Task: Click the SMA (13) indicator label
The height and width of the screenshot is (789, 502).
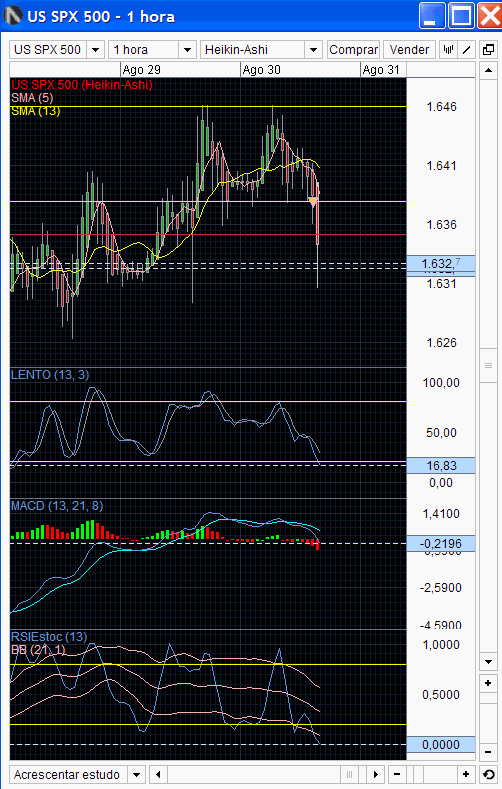Action: (35, 111)
